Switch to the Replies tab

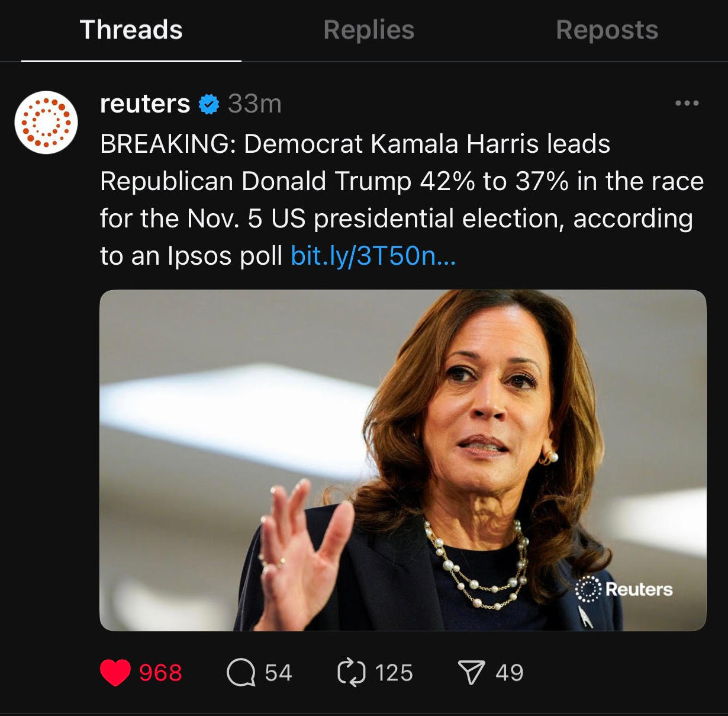click(x=368, y=31)
